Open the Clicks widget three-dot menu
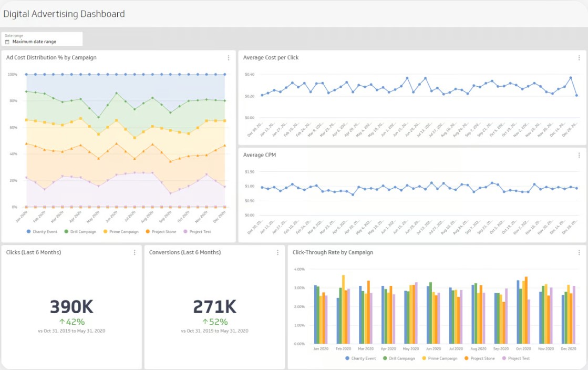This screenshot has width=588, height=370. 134,253
